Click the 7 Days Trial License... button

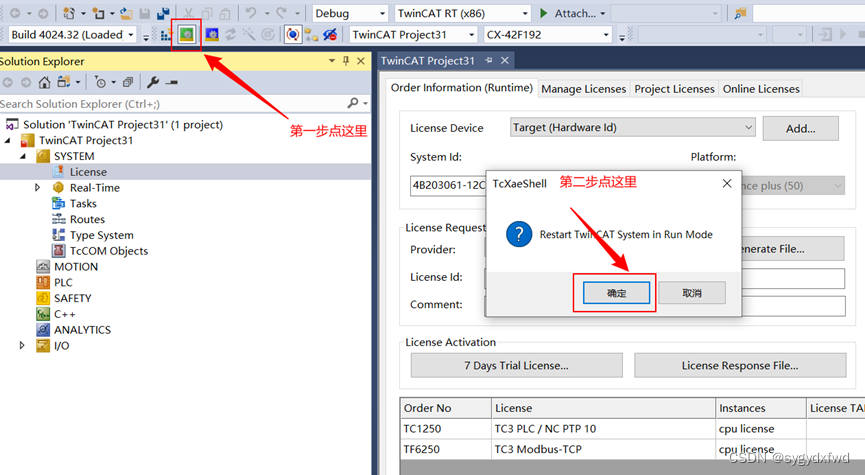tap(516, 365)
